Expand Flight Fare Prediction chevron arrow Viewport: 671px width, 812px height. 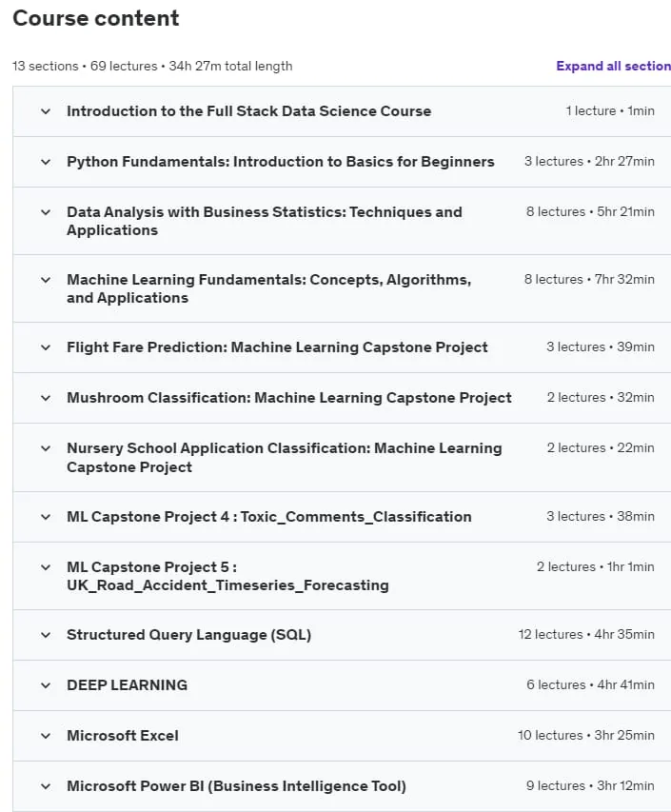46,347
